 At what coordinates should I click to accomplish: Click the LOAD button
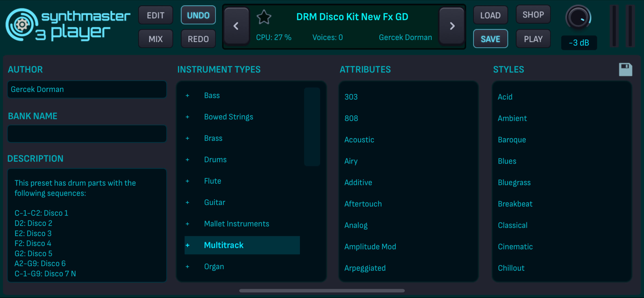[490, 15]
